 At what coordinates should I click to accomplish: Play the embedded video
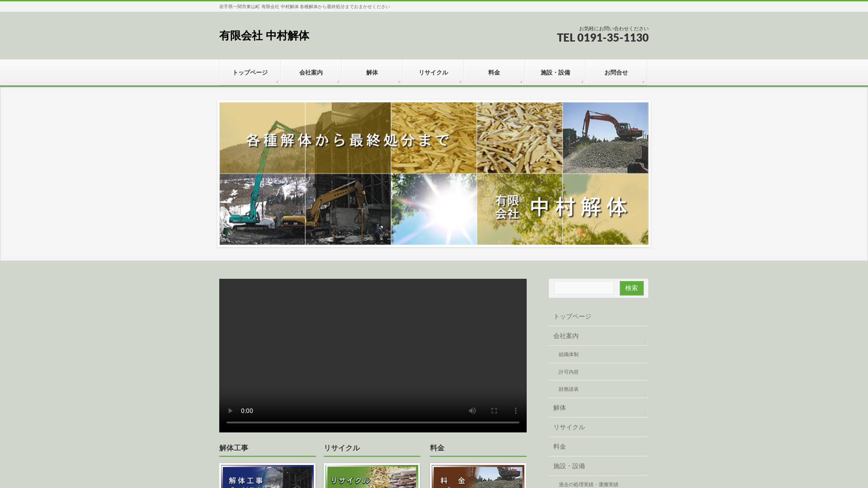(x=230, y=411)
